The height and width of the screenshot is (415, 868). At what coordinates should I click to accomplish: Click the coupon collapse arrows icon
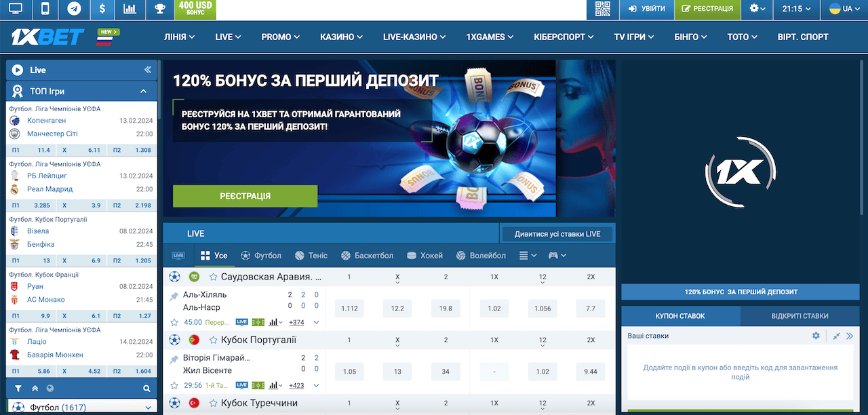836,336
